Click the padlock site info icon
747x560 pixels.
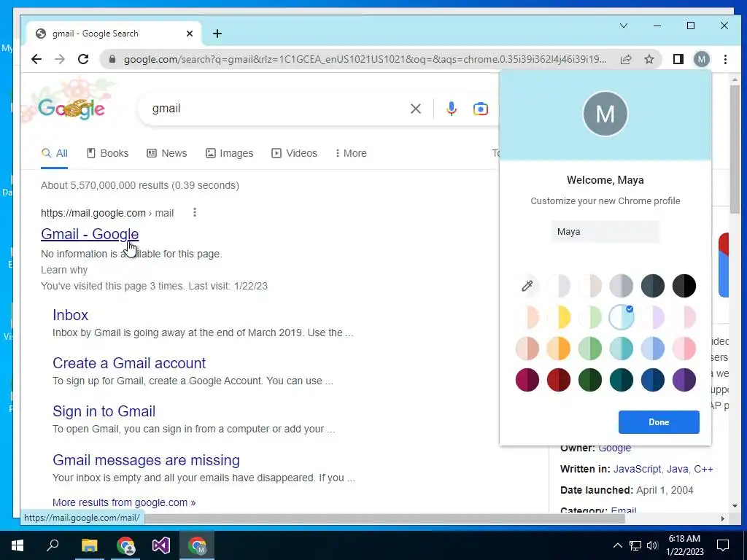coord(112,59)
